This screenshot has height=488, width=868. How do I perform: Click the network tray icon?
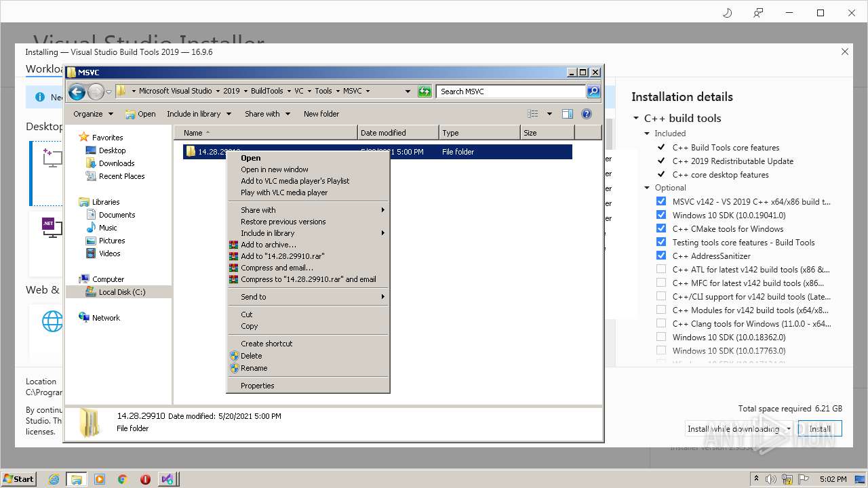point(788,479)
